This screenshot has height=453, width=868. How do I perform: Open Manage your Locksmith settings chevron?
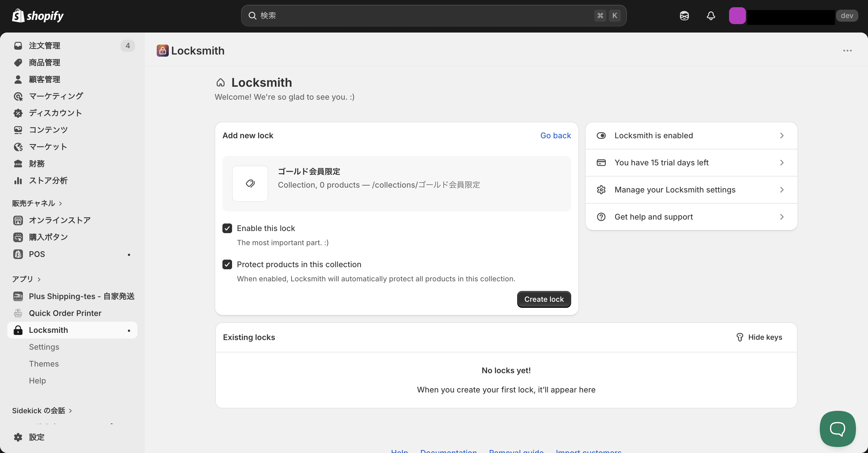tap(782, 190)
